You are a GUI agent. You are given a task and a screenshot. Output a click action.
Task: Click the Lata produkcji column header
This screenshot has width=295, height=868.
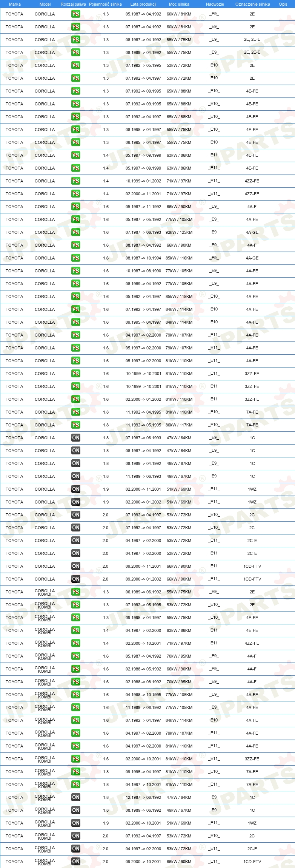[x=143, y=4]
